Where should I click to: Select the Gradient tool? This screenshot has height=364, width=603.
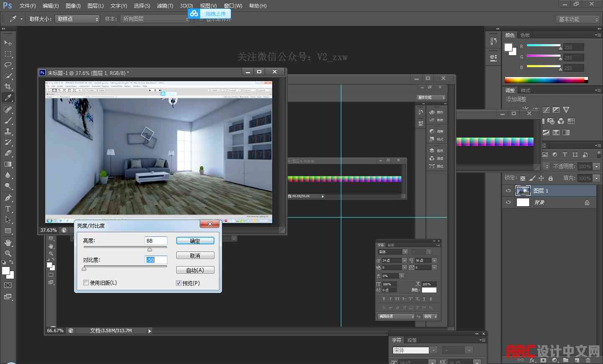(x=8, y=164)
